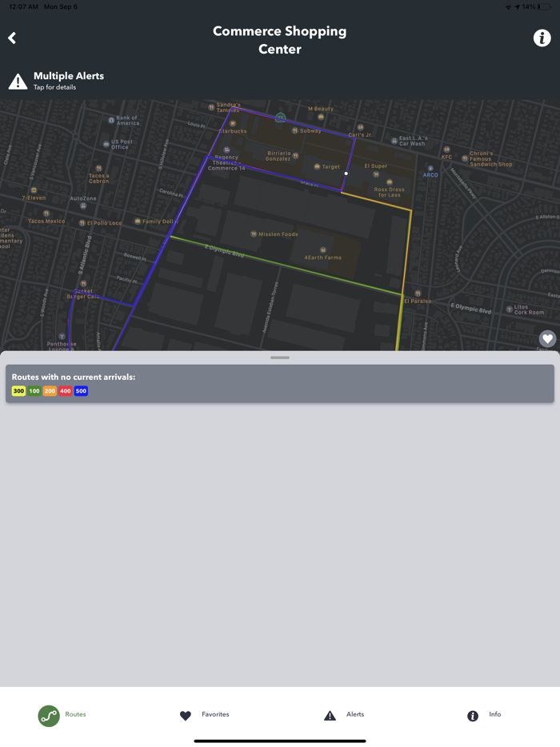Open the Info tab
The image size is (560, 747).
click(x=484, y=714)
